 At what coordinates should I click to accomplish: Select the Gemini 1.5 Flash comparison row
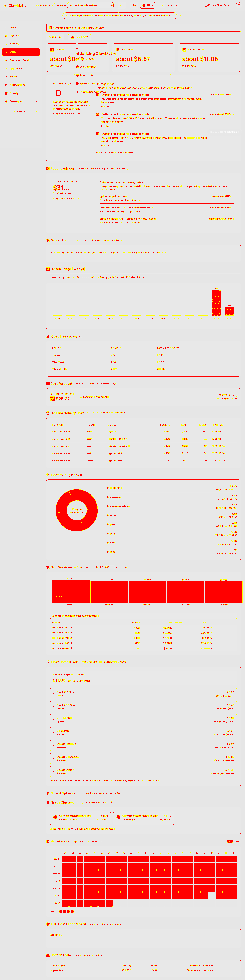pyautogui.click(x=144, y=693)
